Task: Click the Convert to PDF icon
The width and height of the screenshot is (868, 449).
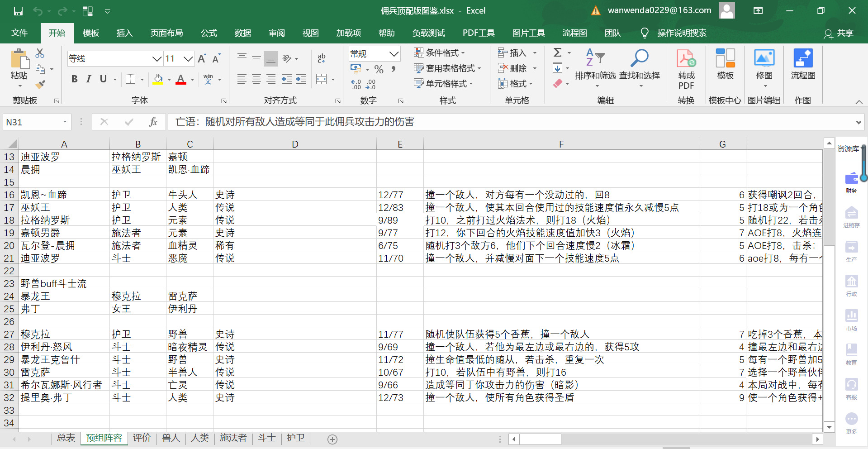Action: (x=686, y=68)
